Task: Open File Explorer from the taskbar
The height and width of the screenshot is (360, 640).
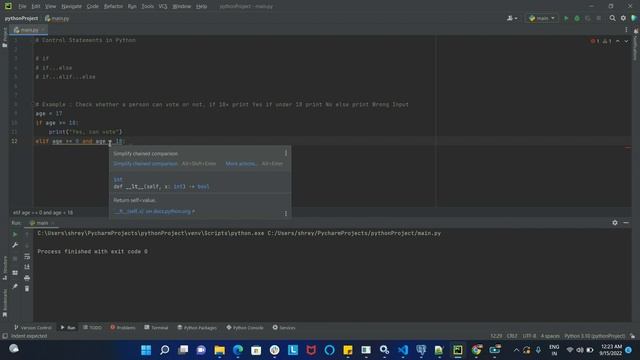Action: coord(220,350)
